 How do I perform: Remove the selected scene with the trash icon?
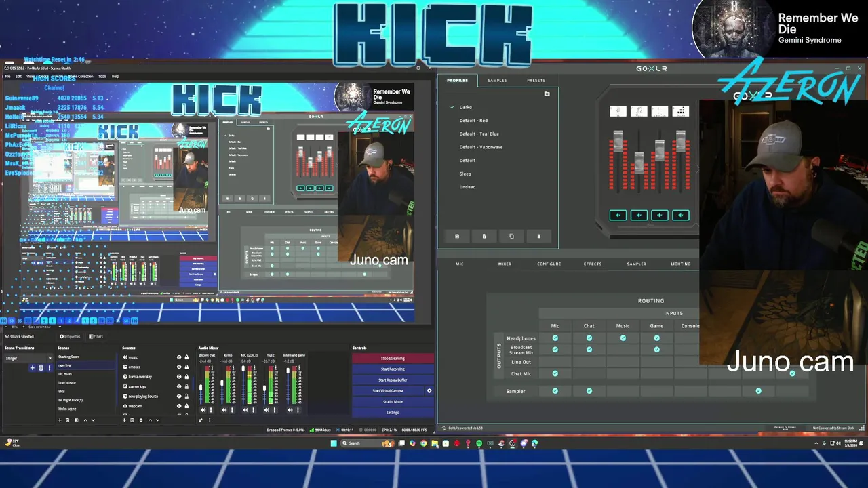tap(67, 420)
